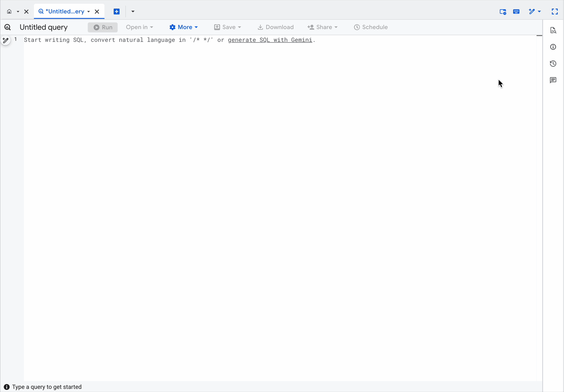Open the Save dropdown
Screen dimensions: 564x392
coord(227,27)
